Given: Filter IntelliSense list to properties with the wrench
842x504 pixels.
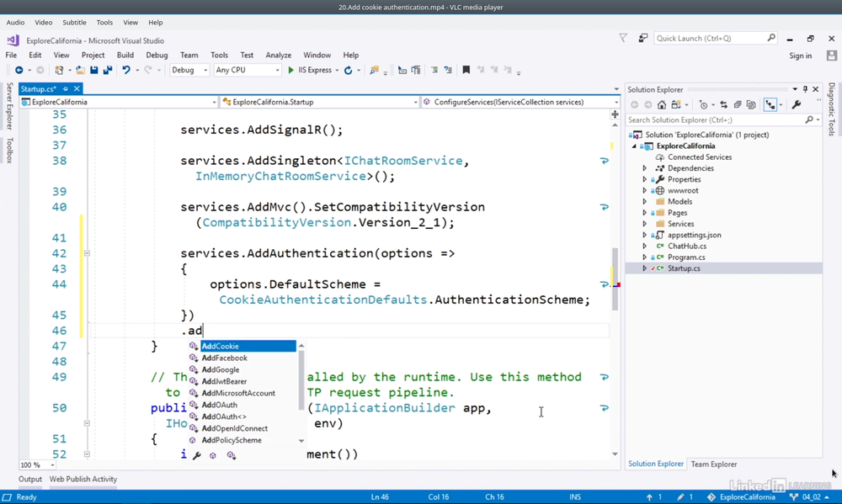Looking at the screenshot, I should pos(196,455).
